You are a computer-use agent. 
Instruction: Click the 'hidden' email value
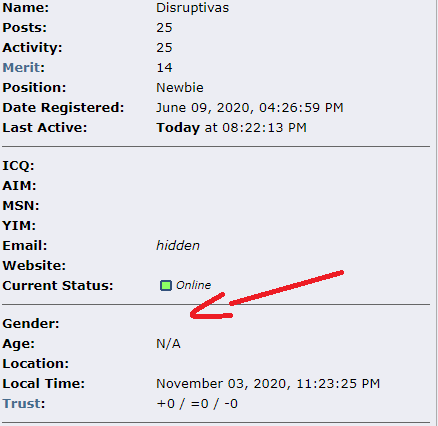(178, 246)
